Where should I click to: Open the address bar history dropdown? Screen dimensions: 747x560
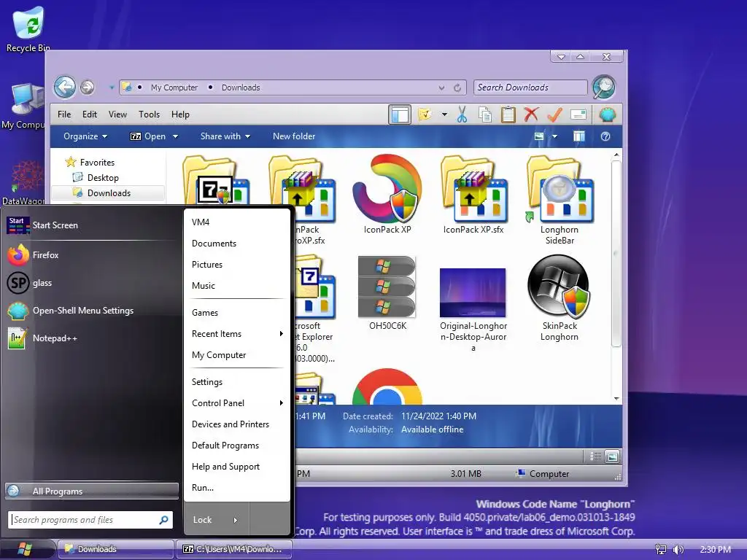[x=441, y=87]
